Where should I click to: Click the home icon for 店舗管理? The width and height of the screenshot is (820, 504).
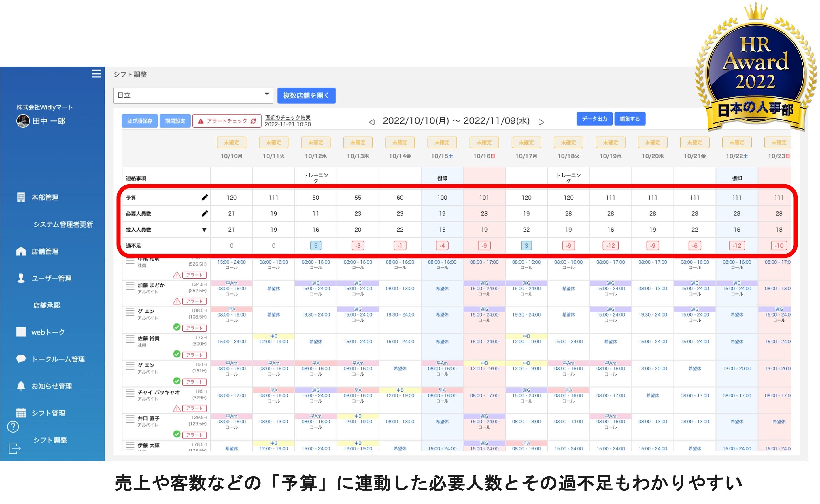21,251
